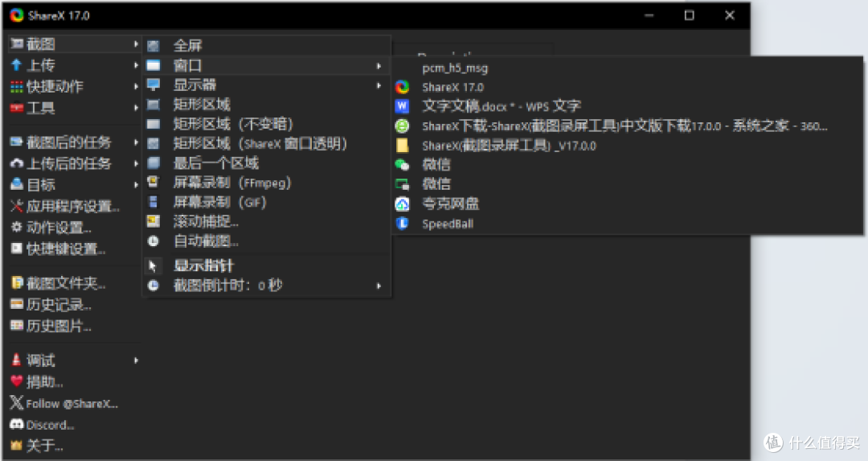Click the icon beside 历史记录
This screenshot has height=461, width=868.
click(17, 304)
